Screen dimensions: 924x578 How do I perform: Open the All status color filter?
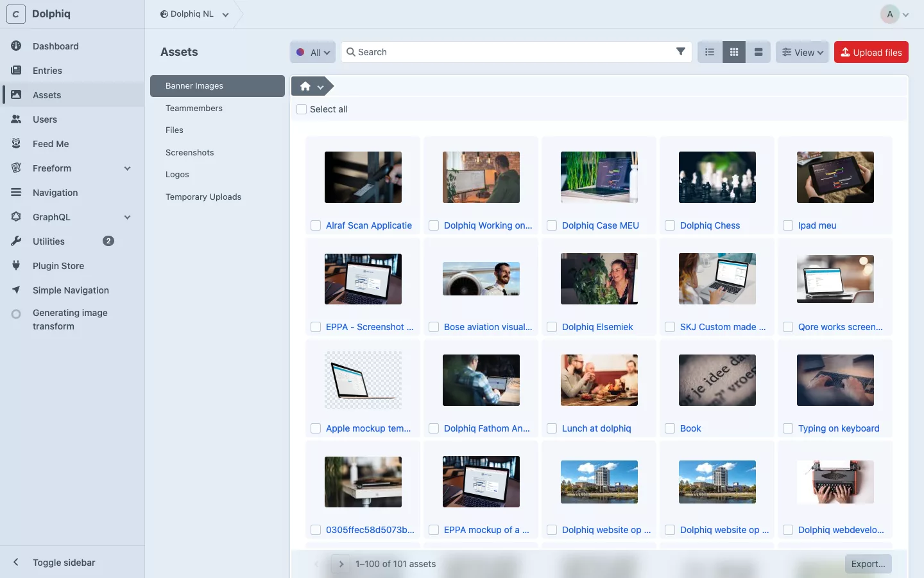click(313, 53)
